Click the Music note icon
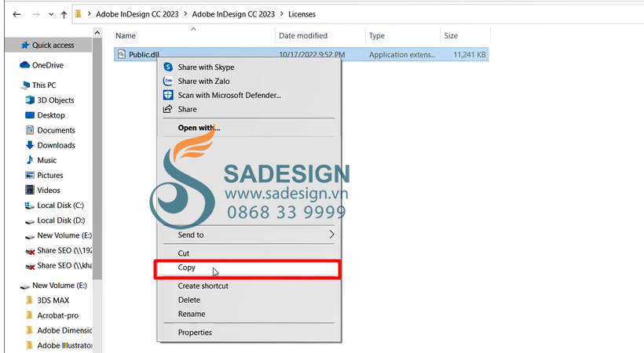The width and height of the screenshot is (644, 353). coord(30,160)
